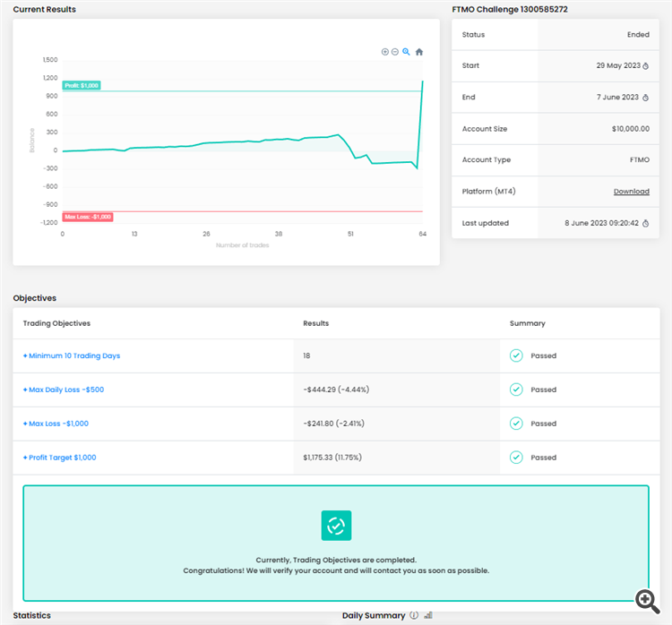Reset chart zoom with home icon
672x625 pixels.
coord(419,52)
